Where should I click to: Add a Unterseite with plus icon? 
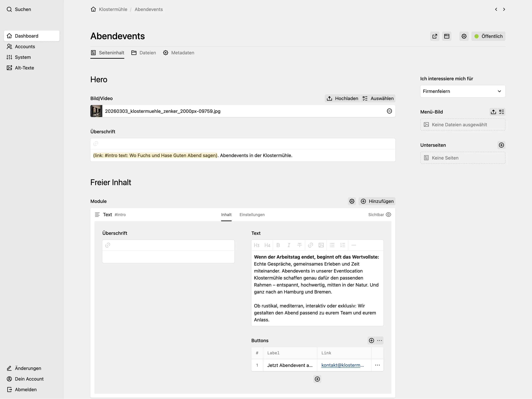pos(501,145)
